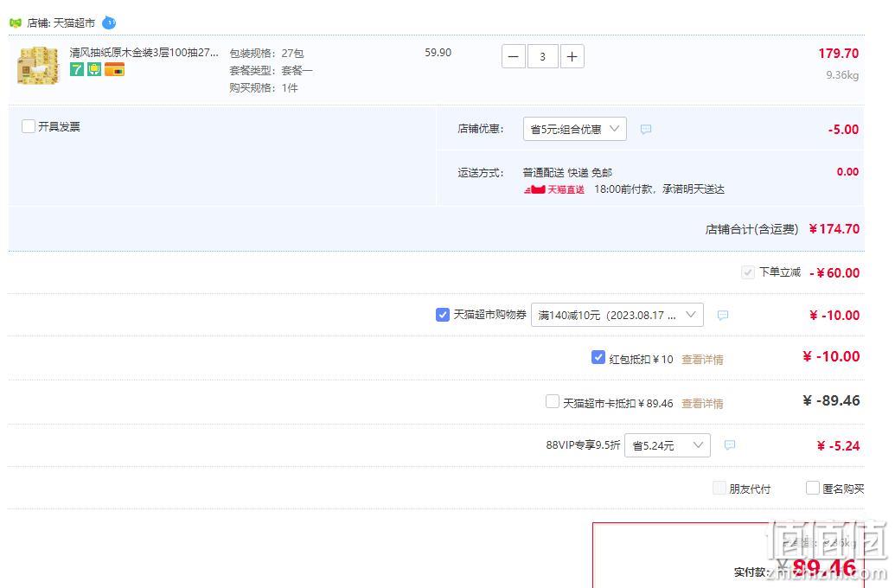Check the 匿名购买 anonymous purchase box

(x=812, y=488)
